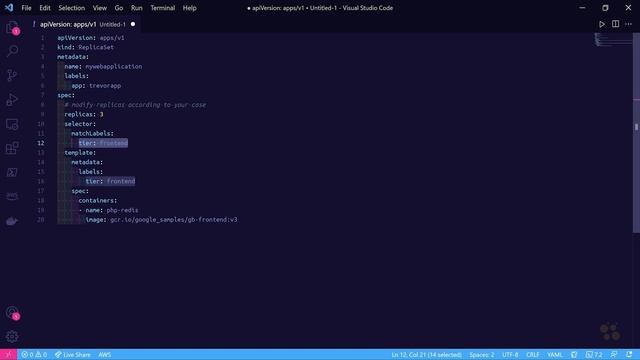Click the 'template:' line
This screenshot has width=640, height=360.
tap(80, 152)
